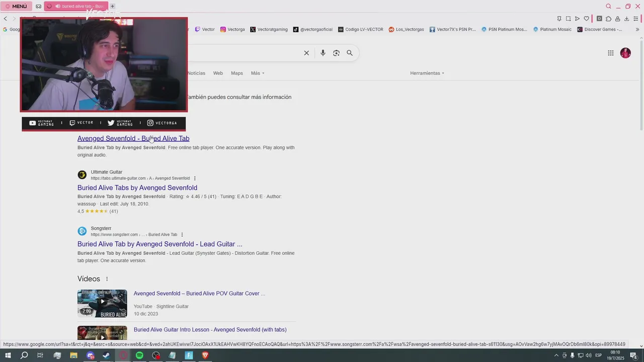
Task: Open the Opera GX MENÚ button
Action: (x=16, y=7)
